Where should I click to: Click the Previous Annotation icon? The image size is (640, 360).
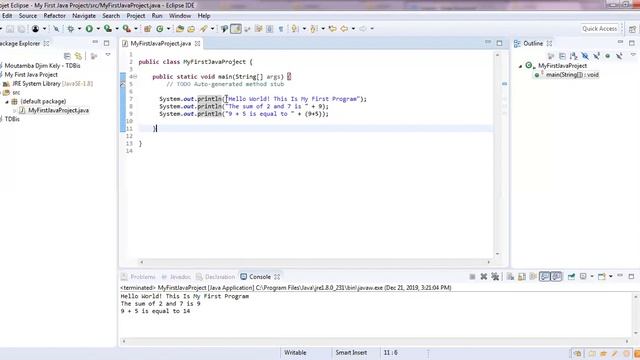(313, 29)
